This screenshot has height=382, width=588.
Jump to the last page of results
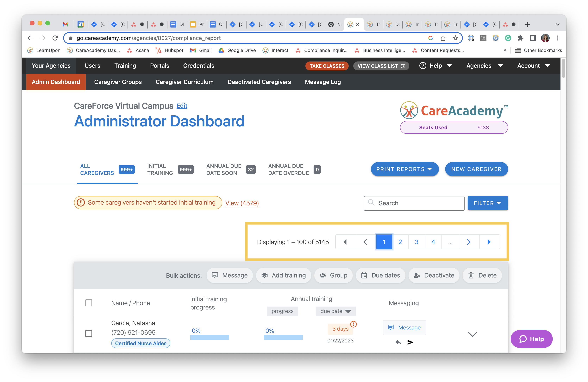coord(489,242)
